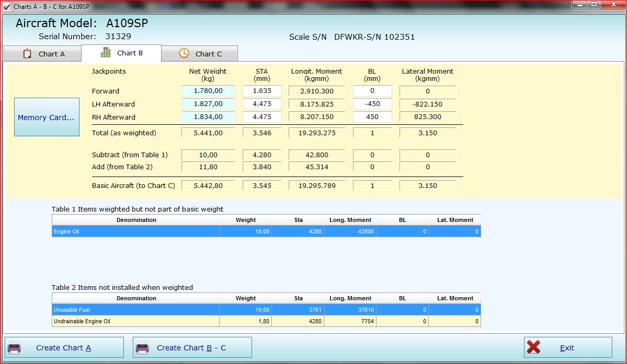Edit the Forward jackpoint net weight field
This screenshot has width=627, height=364.
[x=208, y=91]
